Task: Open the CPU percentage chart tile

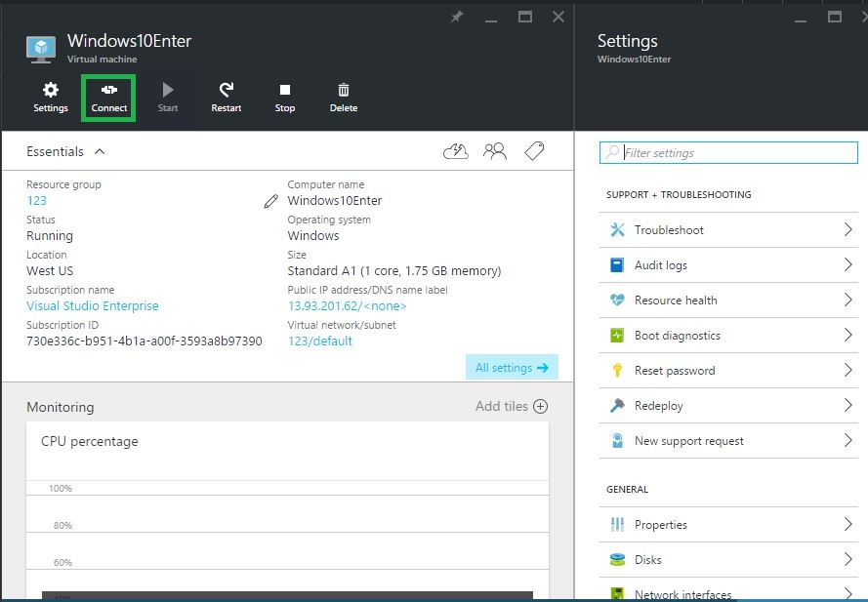Action: tap(287, 509)
